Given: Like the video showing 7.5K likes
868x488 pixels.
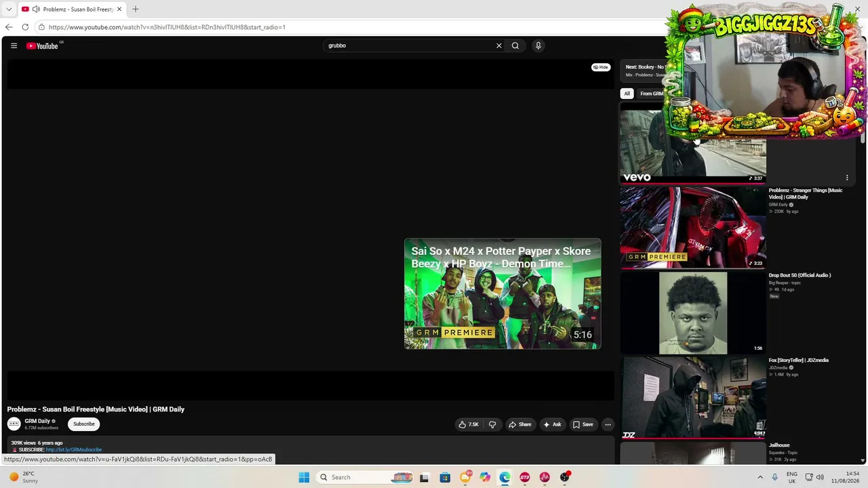Looking at the screenshot, I should coord(469,424).
